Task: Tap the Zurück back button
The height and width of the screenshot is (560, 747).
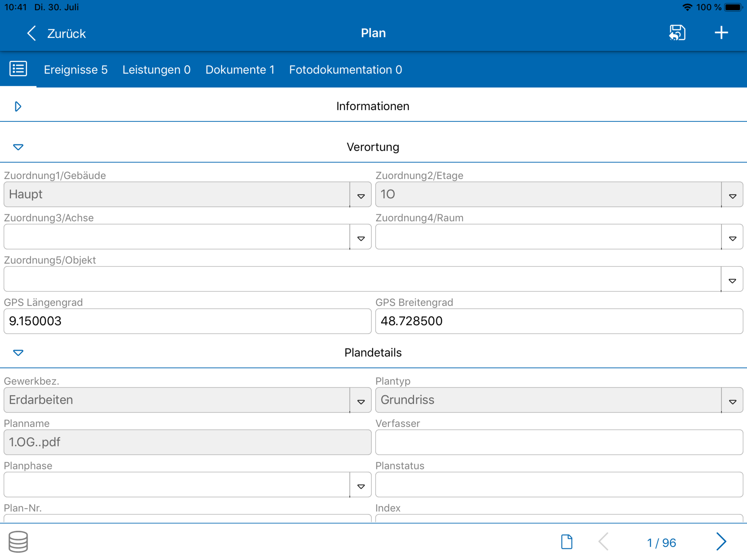Action: 66,33
